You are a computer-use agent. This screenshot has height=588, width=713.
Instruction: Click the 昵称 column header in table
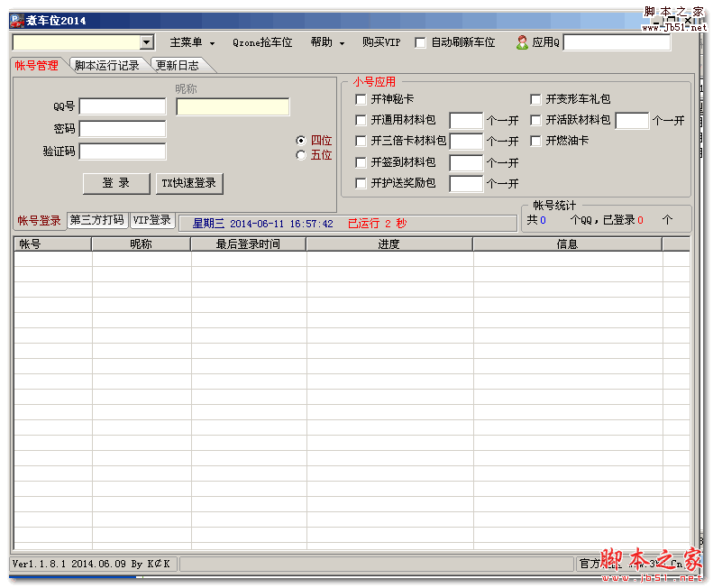[x=141, y=244]
